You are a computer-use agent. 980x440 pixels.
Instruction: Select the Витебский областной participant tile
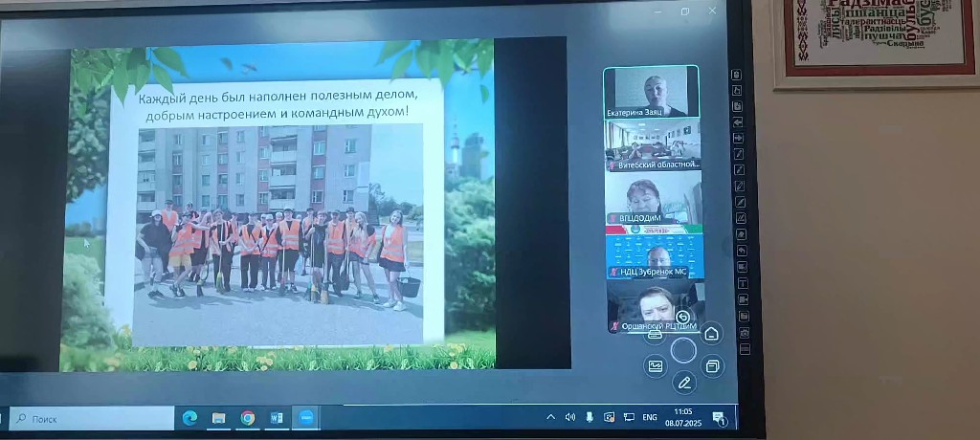[x=653, y=143]
